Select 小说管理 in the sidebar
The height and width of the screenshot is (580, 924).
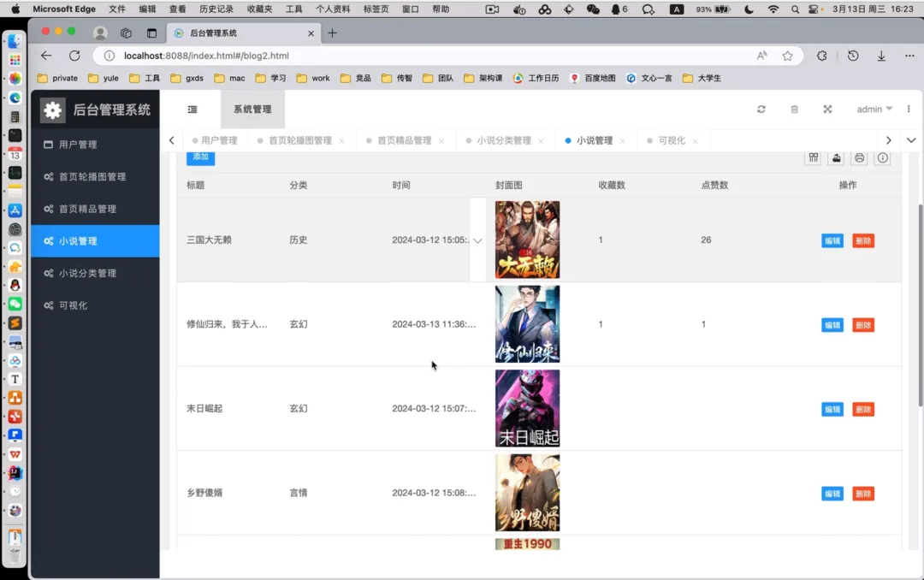click(x=95, y=241)
